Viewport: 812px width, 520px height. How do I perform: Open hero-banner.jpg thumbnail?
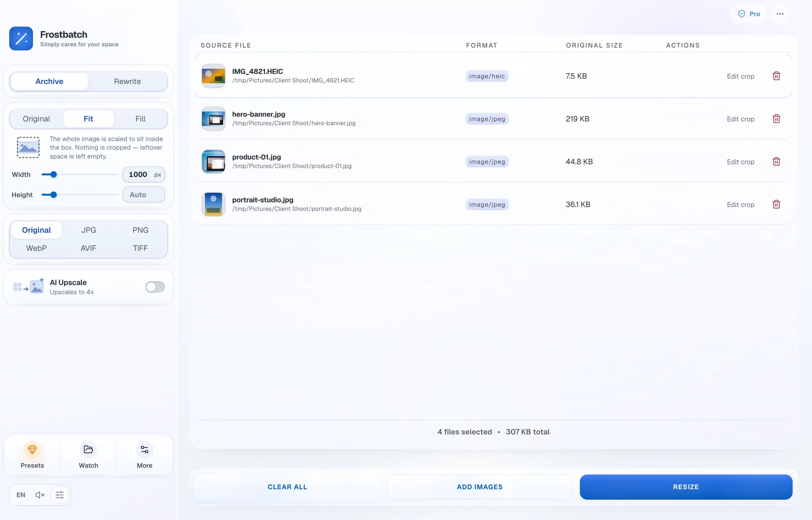click(x=214, y=119)
